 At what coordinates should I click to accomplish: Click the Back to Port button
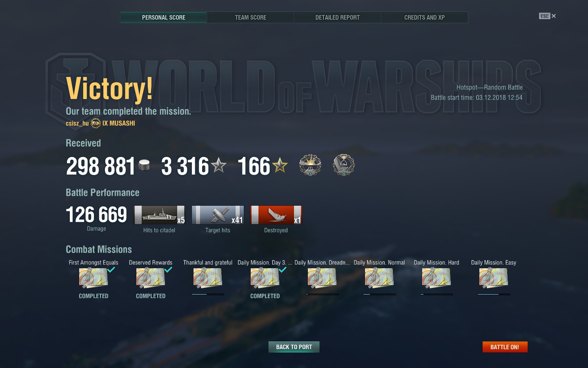(294, 347)
